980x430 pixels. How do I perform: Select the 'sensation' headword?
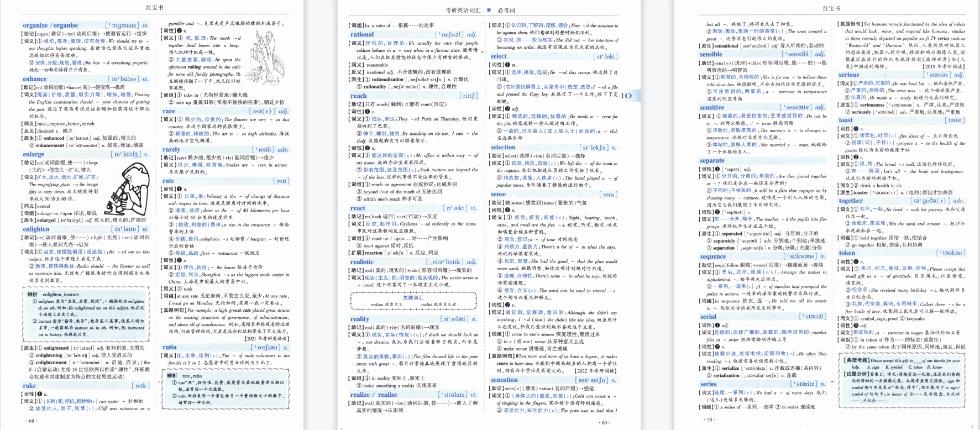coord(504,380)
